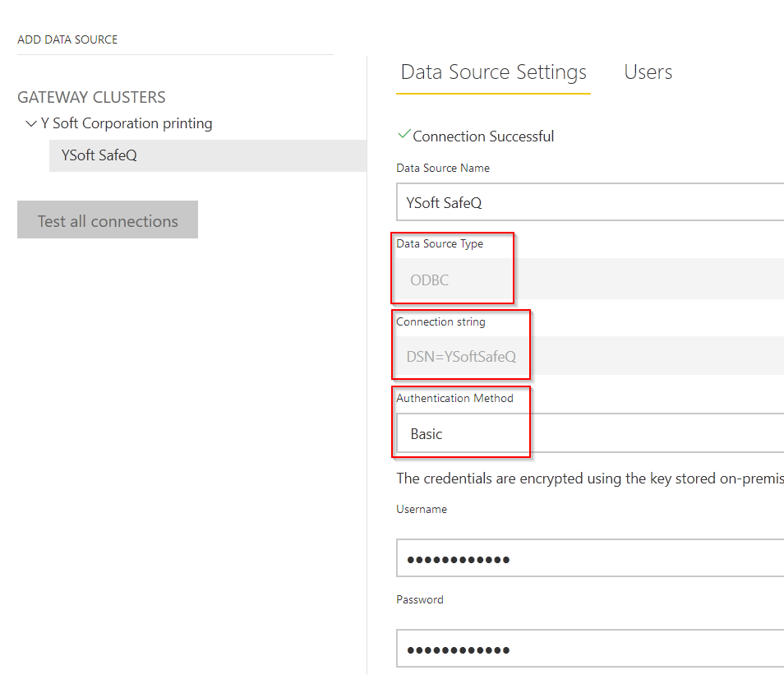Open the Data Source Settings tab
Screen dimensions: 784x675
click(x=494, y=72)
